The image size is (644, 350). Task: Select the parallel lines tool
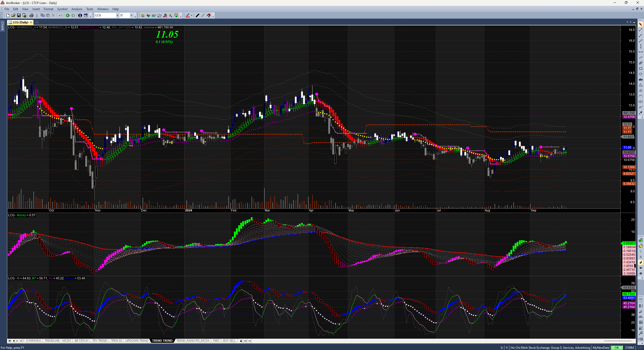640,58
